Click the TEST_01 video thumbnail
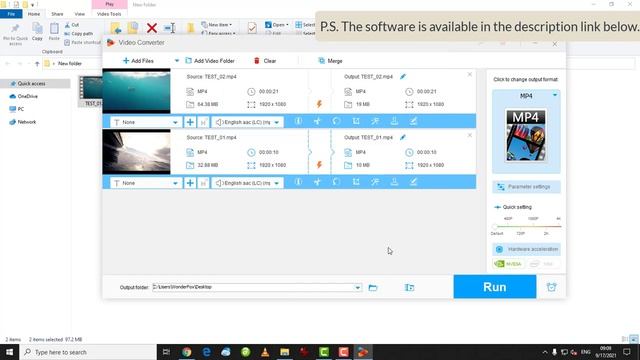This screenshot has width=640, height=360. point(136,152)
